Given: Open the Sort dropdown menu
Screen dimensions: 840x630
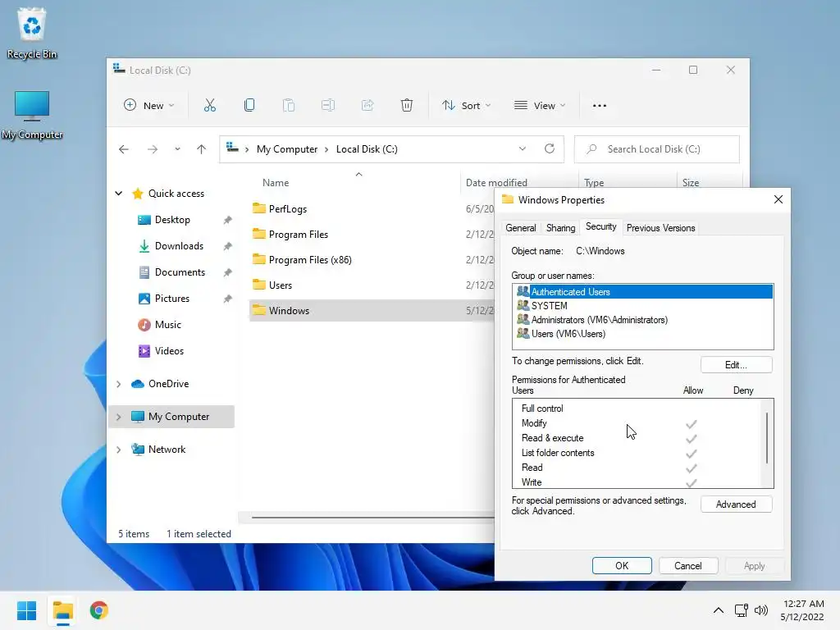Looking at the screenshot, I should [x=466, y=106].
